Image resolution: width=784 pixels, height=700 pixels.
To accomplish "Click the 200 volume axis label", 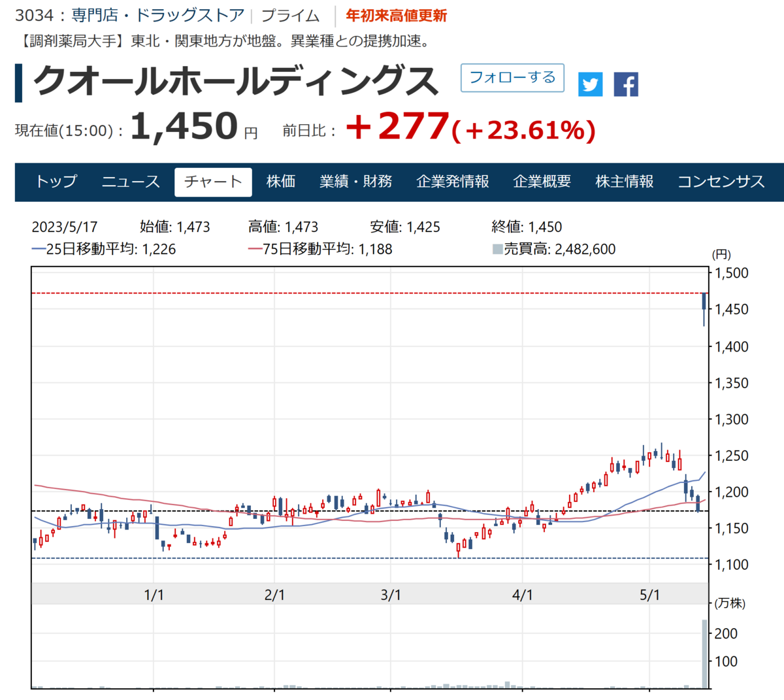I will click(726, 633).
